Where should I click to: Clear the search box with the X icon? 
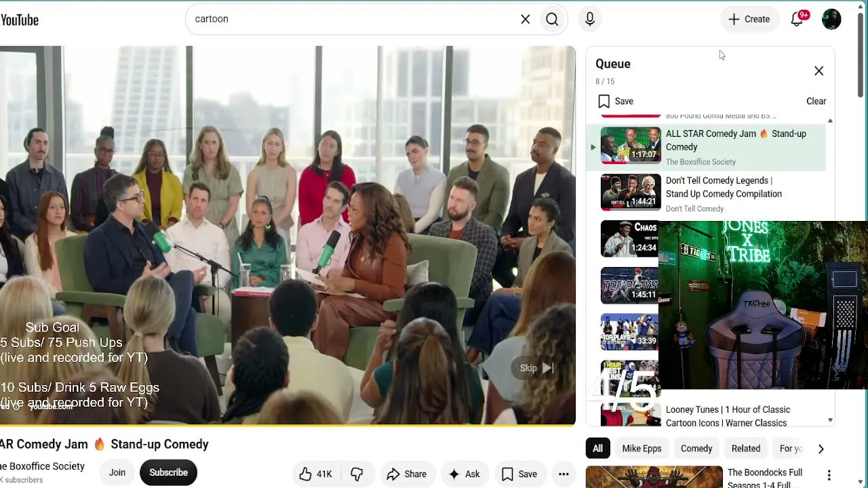coord(526,20)
